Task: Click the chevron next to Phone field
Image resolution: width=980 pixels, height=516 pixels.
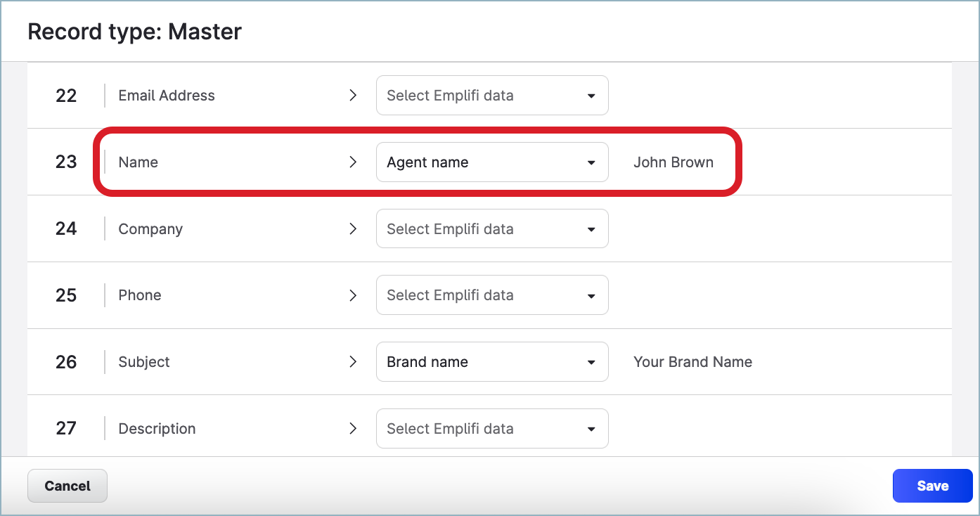Action: click(x=353, y=295)
